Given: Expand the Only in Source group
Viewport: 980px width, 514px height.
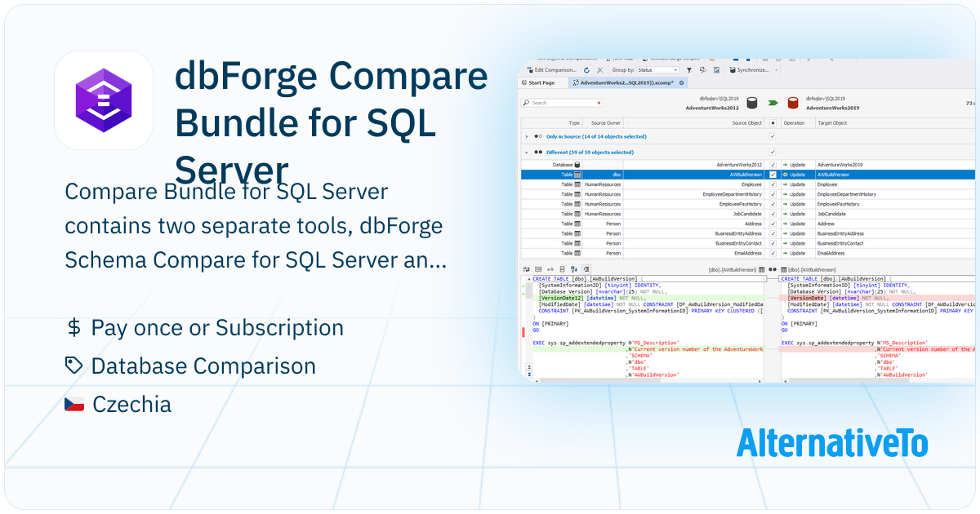Looking at the screenshot, I should (x=527, y=136).
